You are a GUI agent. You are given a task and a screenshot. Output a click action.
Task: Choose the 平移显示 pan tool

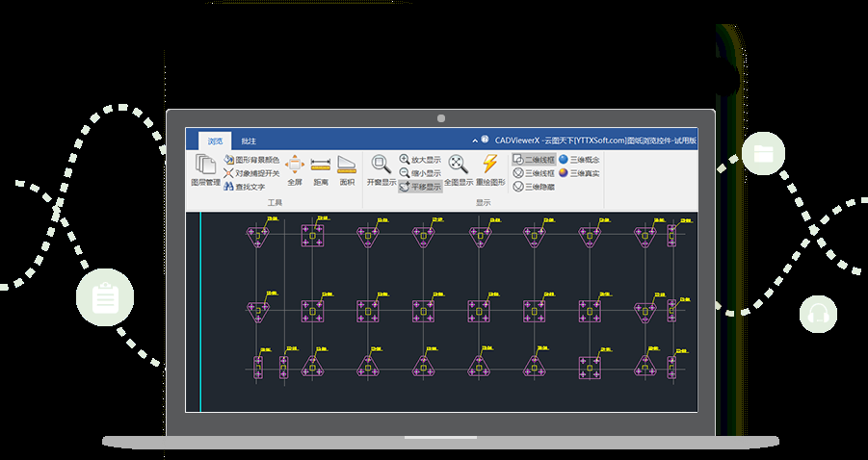420,188
